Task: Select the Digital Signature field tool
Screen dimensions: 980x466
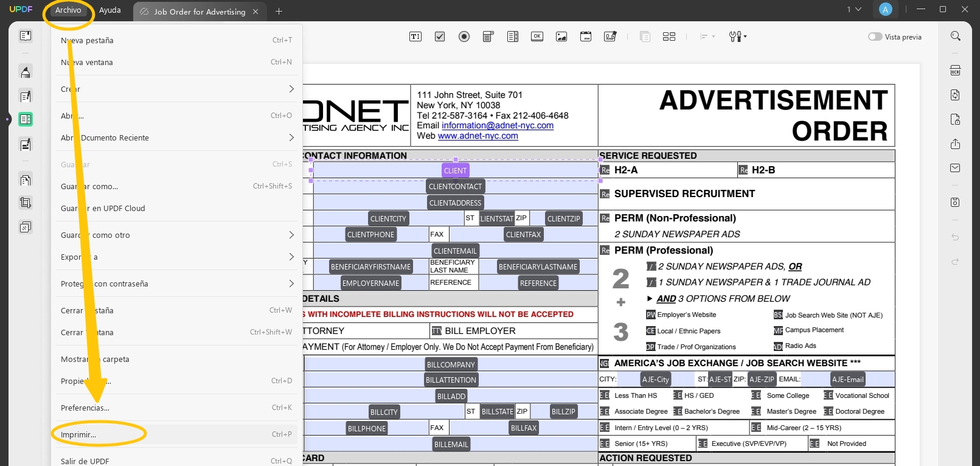Action: coord(610,37)
